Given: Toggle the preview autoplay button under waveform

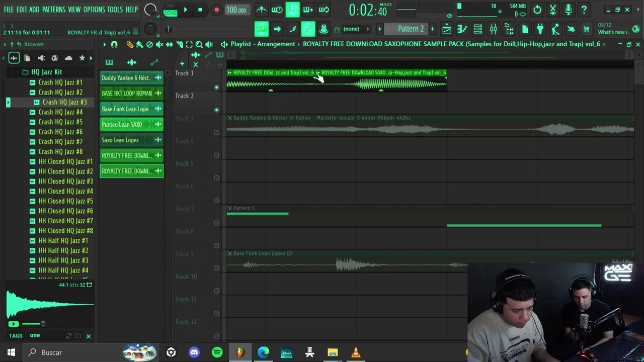Looking at the screenshot, I should point(14,324).
